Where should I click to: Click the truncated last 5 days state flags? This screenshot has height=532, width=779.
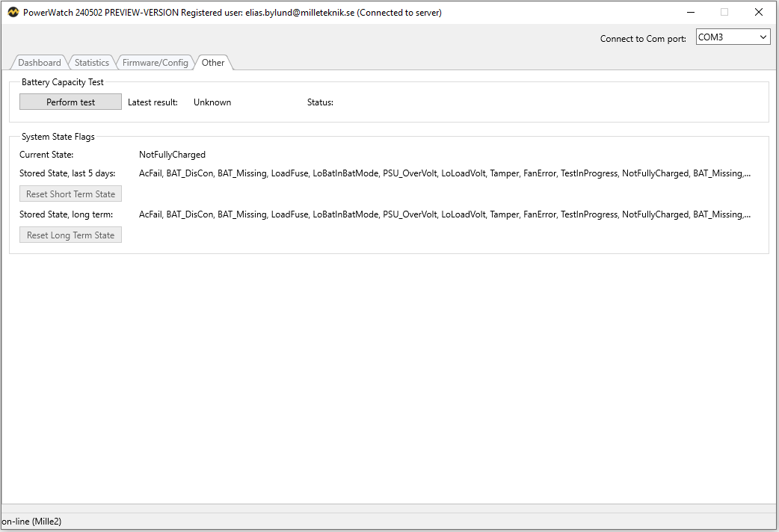(443, 173)
